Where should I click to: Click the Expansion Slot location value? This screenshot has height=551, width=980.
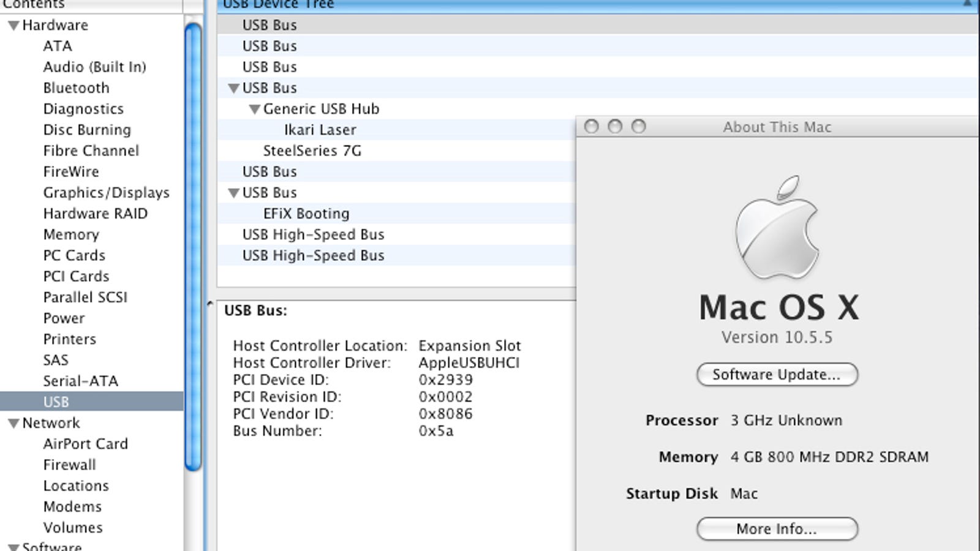[470, 345]
